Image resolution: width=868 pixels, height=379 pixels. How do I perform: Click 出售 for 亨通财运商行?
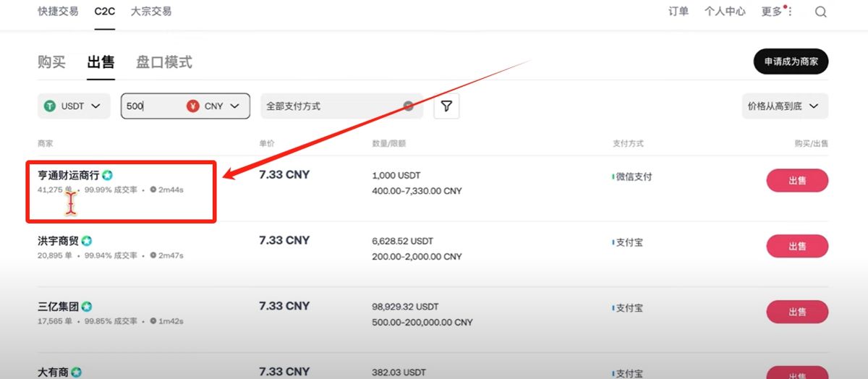pos(797,181)
